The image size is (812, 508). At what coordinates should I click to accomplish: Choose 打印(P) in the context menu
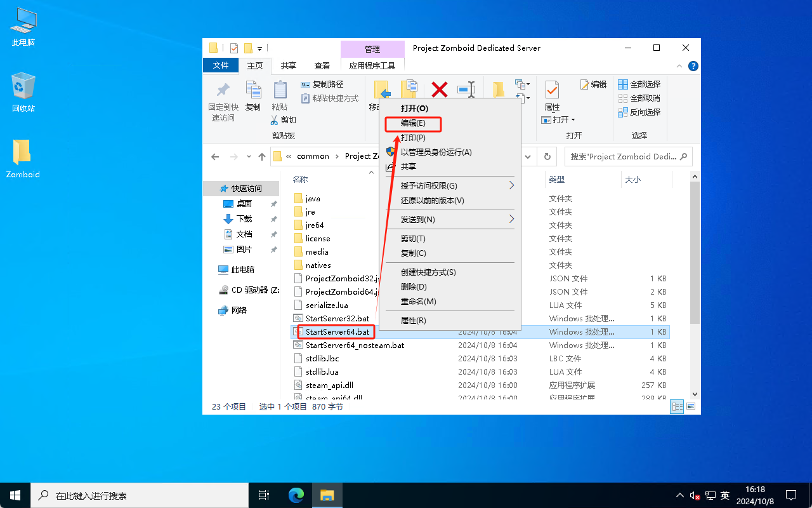450,137
